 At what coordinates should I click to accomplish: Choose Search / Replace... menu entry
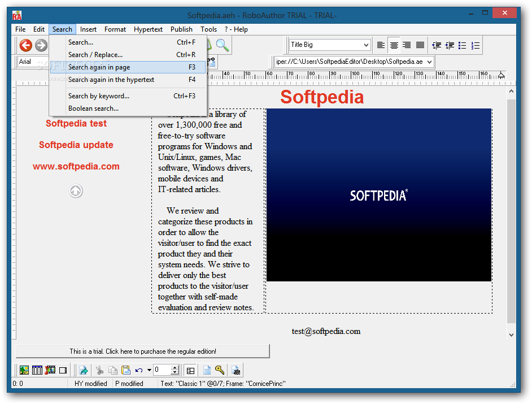click(x=128, y=55)
